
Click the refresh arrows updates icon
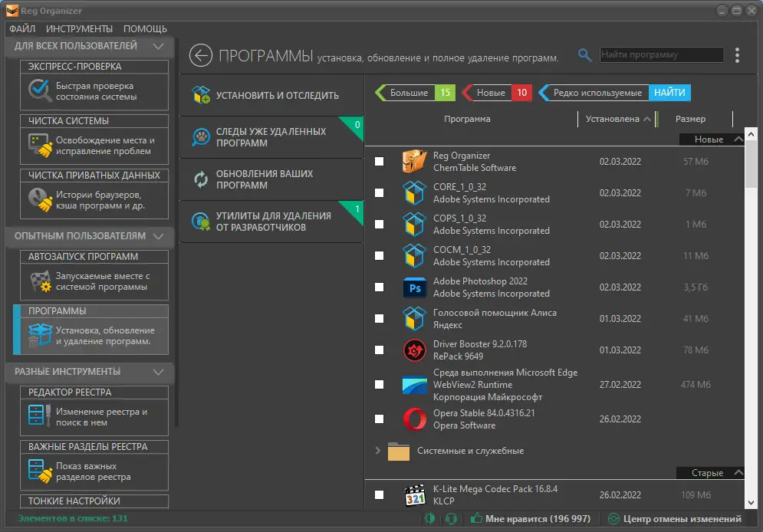(x=200, y=179)
